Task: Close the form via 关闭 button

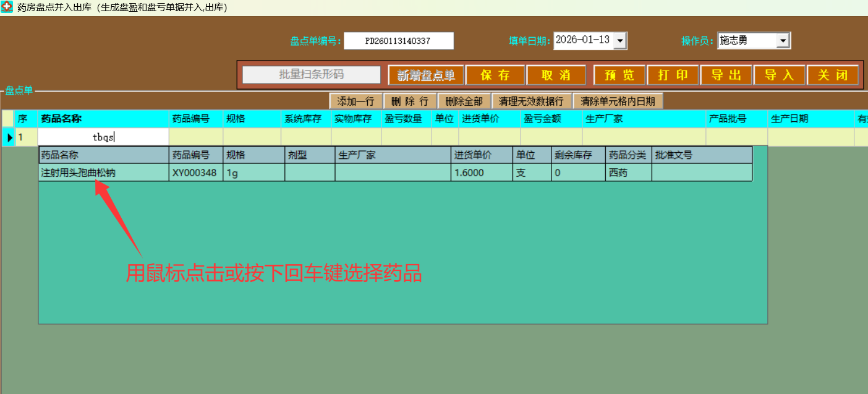Action: pos(832,75)
